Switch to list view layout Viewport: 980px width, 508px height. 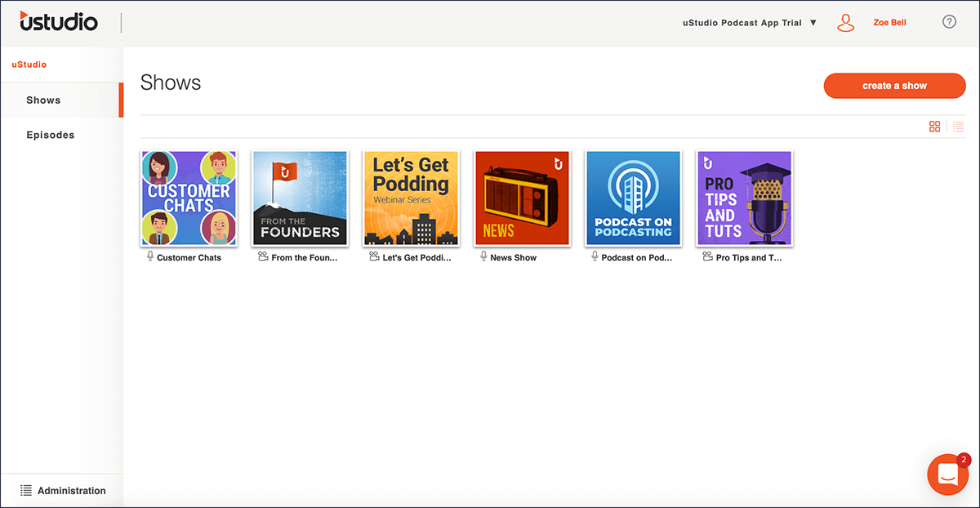tap(959, 127)
